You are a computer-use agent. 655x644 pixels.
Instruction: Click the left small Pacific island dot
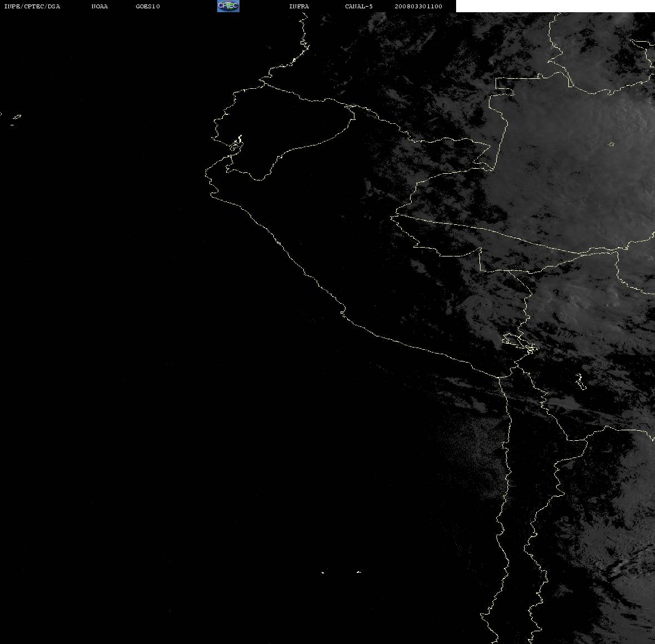pos(323,572)
